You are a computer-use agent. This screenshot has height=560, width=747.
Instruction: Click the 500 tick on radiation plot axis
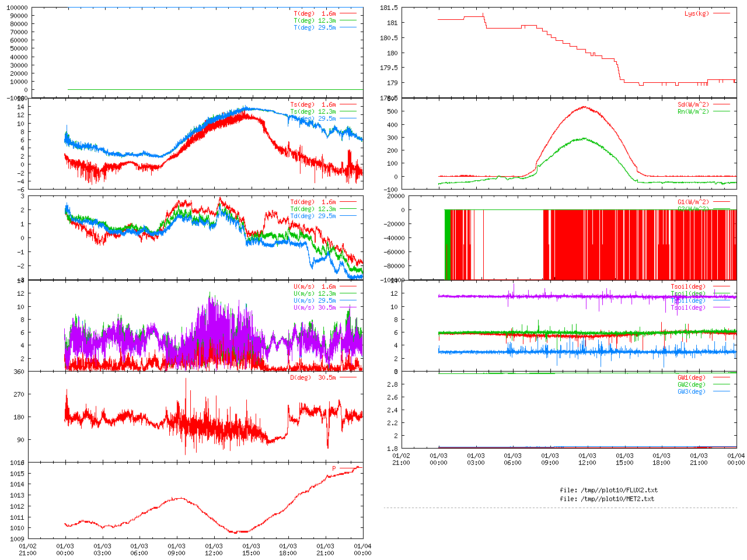tap(392, 111)
